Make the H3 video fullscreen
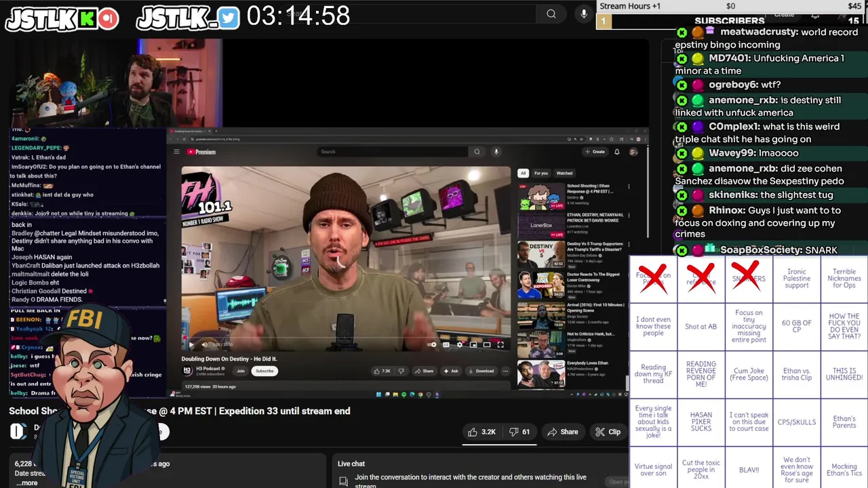 tap(500, 344)
